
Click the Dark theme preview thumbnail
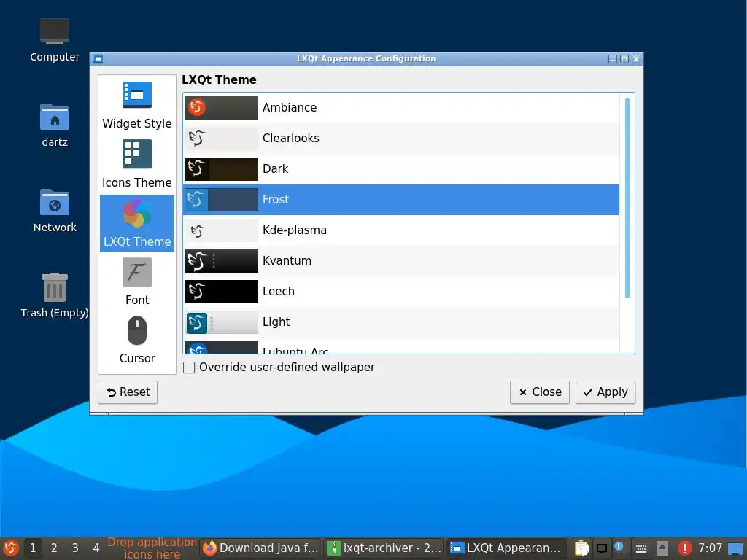222,169
